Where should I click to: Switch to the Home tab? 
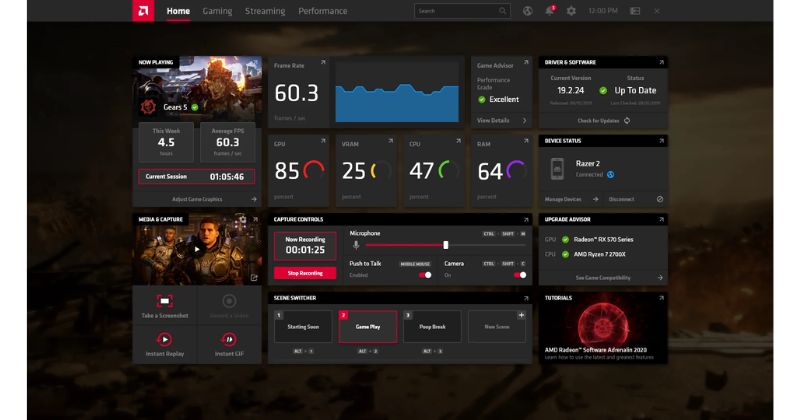(x=178, y=11)
